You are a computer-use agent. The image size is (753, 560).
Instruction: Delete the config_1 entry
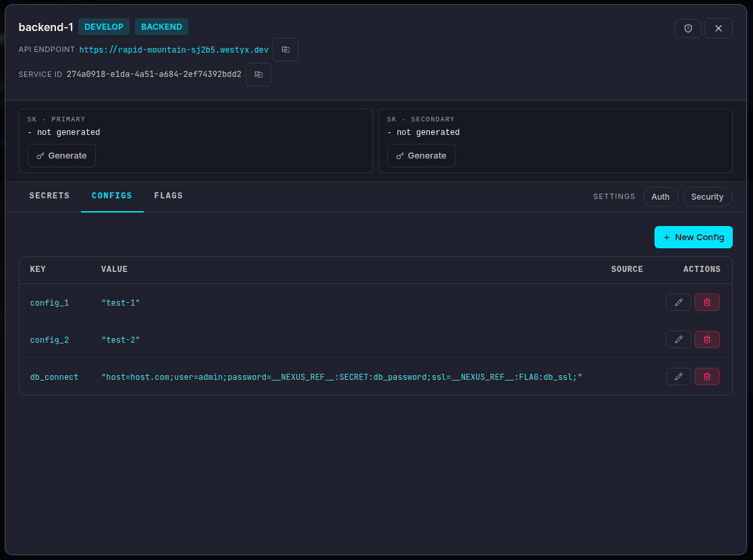(x=707, y=302)
